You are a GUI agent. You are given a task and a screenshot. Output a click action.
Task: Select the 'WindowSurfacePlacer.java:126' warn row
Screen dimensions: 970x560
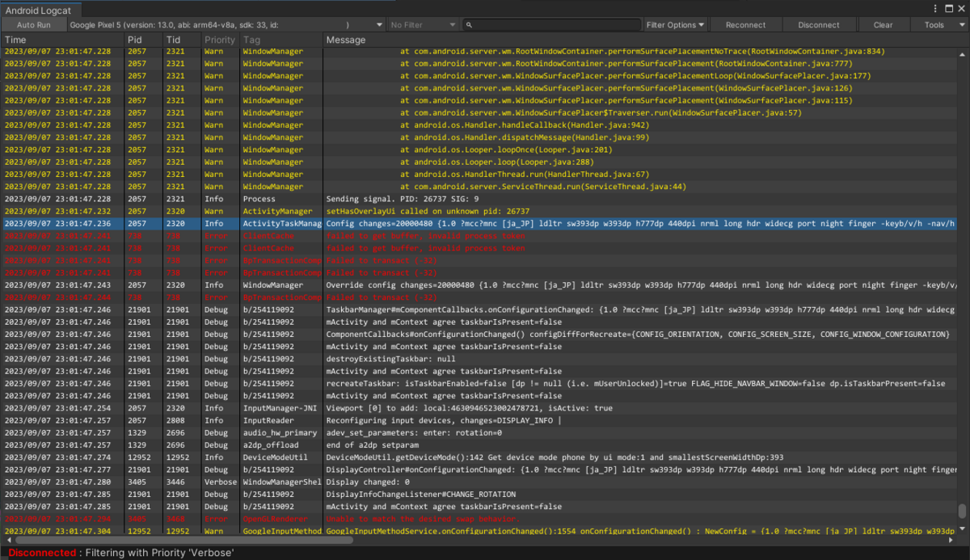click(479, 88)
